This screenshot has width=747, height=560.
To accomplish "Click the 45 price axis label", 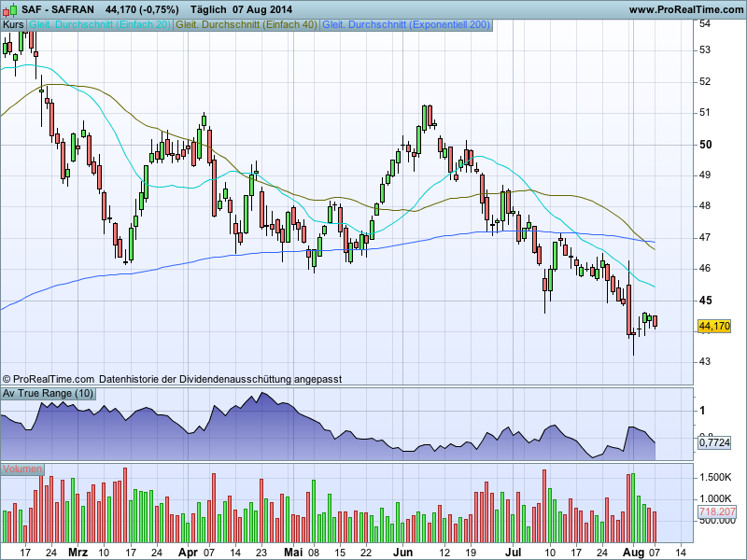I will [705, 301].
